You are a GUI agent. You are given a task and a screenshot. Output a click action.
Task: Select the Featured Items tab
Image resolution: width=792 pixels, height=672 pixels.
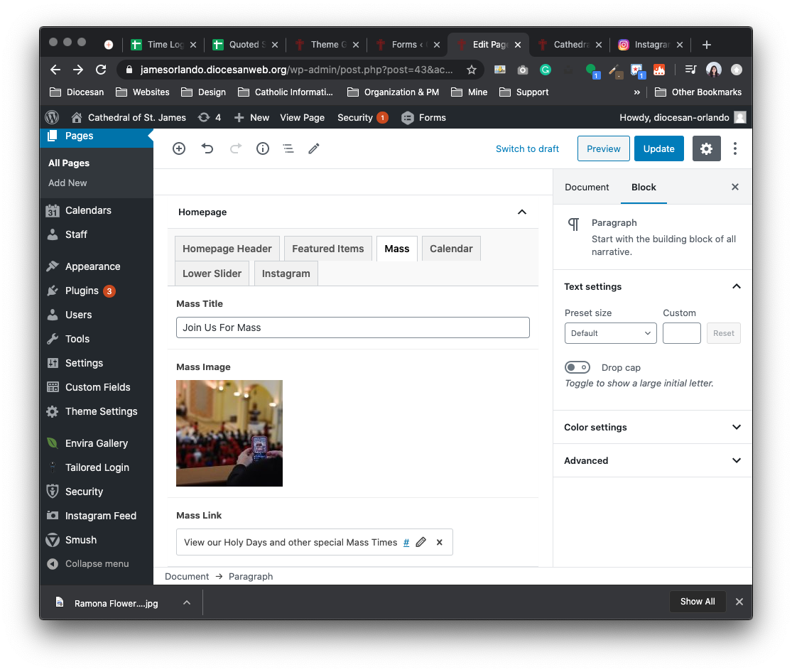tap(327, 249)
